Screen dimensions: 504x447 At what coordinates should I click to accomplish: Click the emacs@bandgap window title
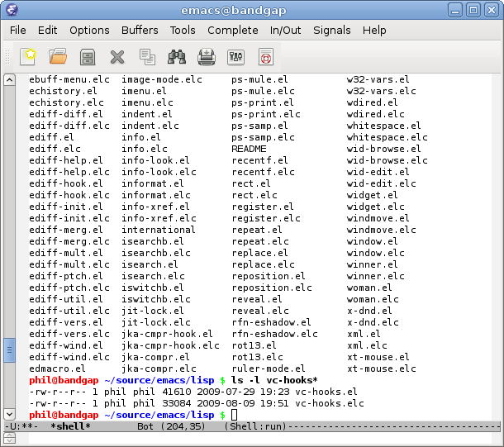[234, 10]
